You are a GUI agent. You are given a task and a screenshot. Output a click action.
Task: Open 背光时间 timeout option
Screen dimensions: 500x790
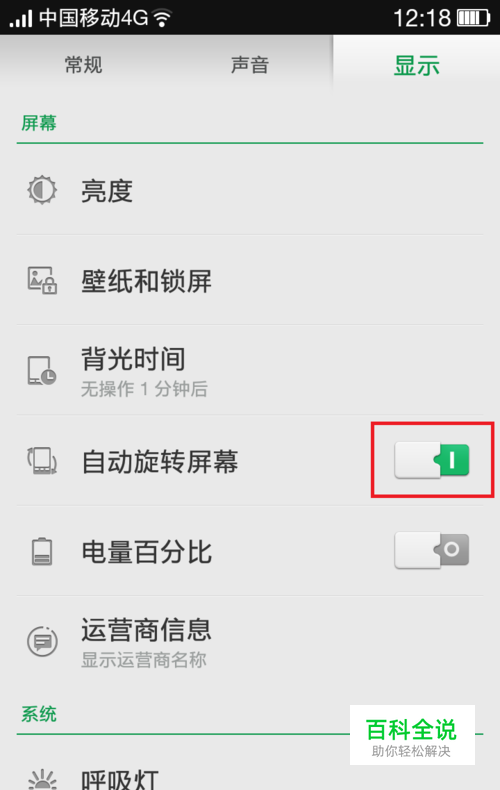250,370
